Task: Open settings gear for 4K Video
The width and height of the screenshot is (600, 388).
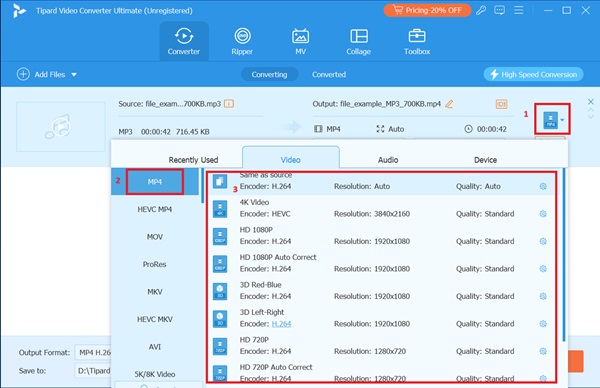Action: [543, 214]
